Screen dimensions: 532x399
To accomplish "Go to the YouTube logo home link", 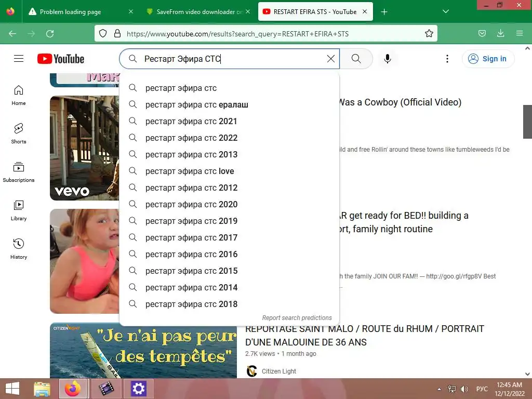I will (61, 59).
